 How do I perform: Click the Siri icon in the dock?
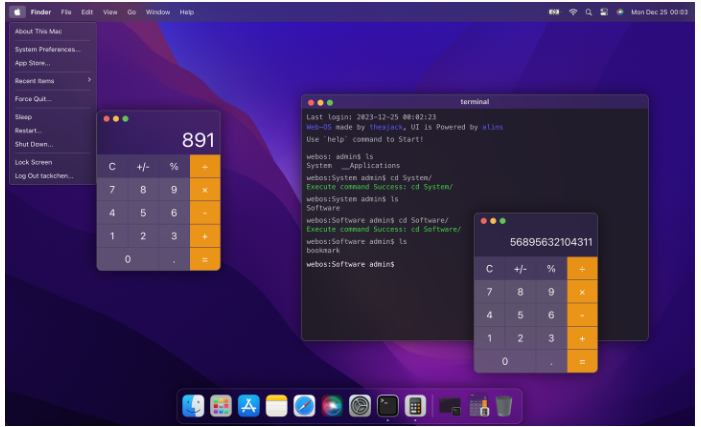tap(333, 405)
